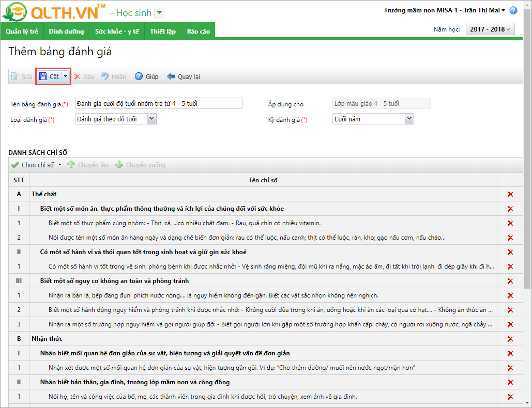Screen dimensions: 532x408
Task: Open the Năm học 2017 - 2018 dropdown
Action: (x=490, y=29)
